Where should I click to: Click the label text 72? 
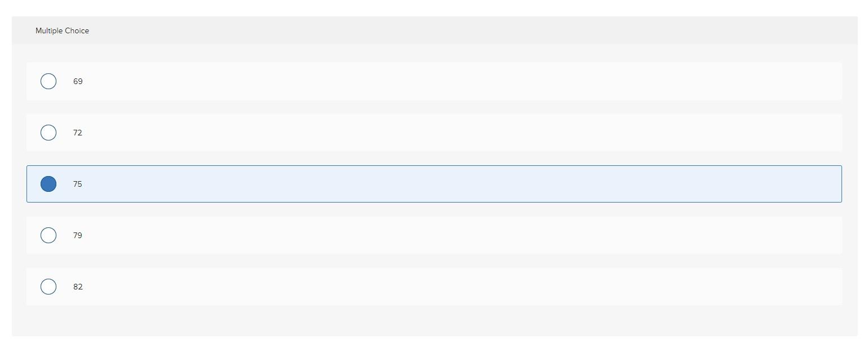pos(78,133)
